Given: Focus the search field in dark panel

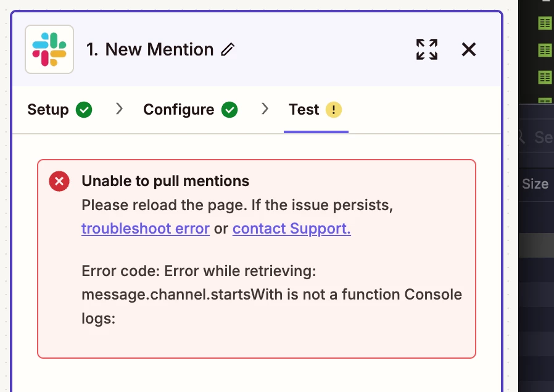Looking at the screenshot, I should [x=536, y=137].
